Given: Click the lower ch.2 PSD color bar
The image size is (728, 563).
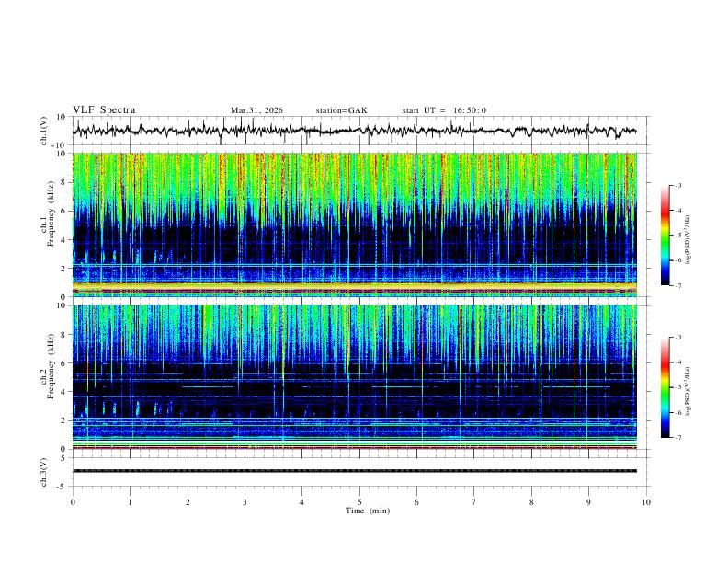Looking at the screenshot, I should click(665, 387).
